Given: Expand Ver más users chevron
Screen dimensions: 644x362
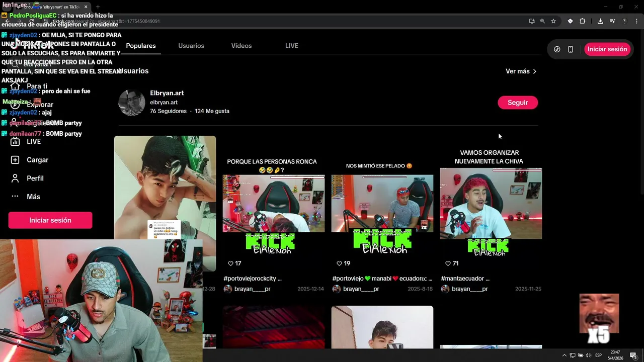Looking at the screenshot, I should 534,71.
